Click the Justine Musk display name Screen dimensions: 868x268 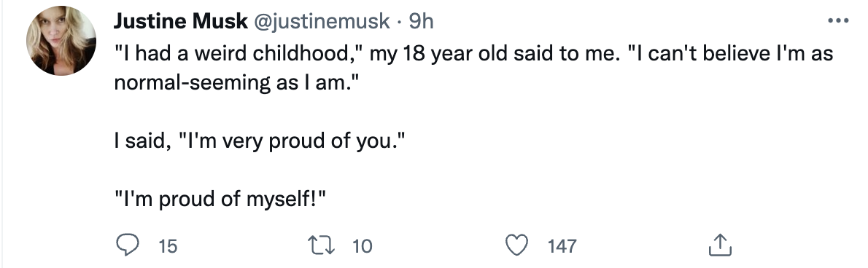180,21
